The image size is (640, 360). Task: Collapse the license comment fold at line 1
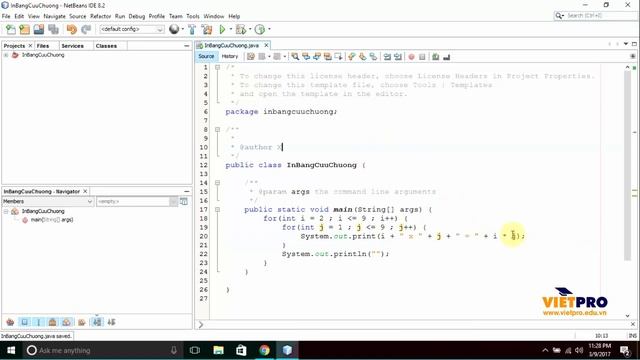click(218, 67)
